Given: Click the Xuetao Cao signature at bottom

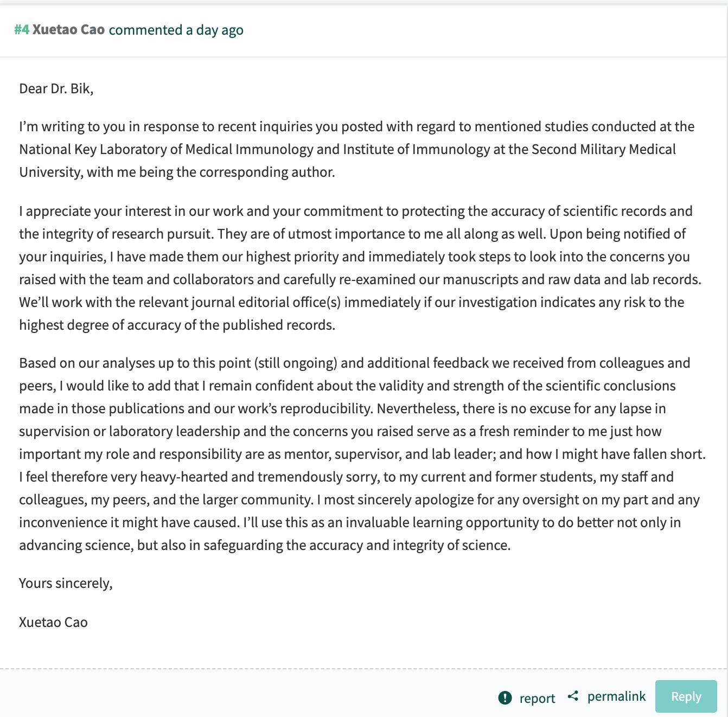Looking at the screenshot, I should [53, 622].
